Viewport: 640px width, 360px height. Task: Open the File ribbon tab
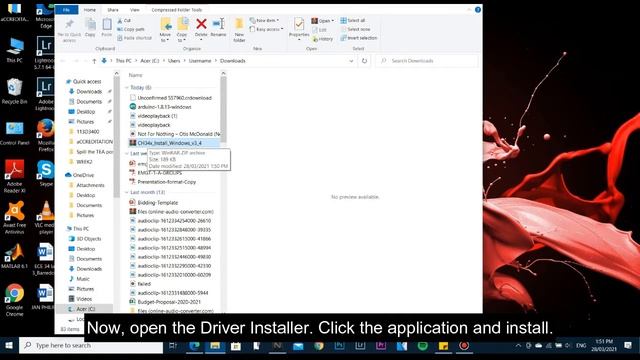(66, 10)
